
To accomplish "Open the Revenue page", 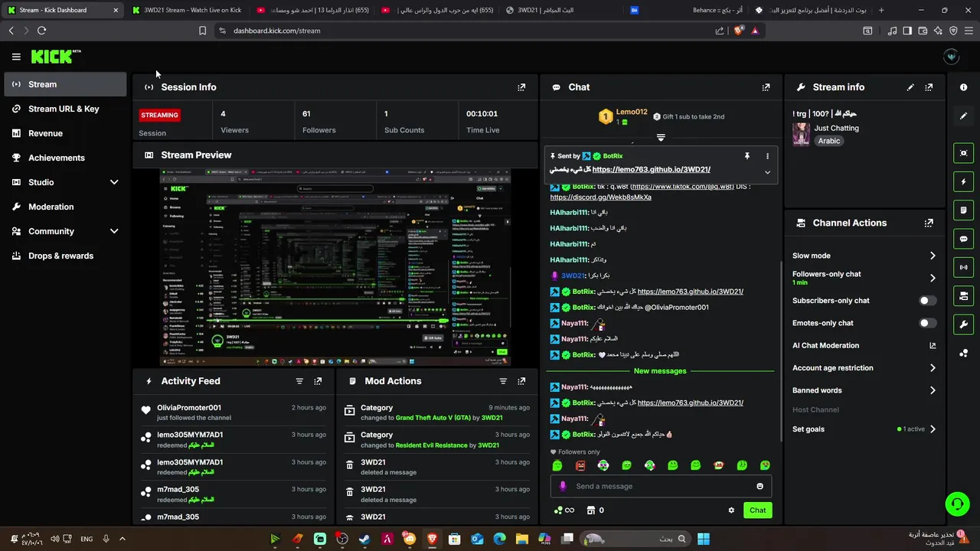I will click(x=65, y=133).
